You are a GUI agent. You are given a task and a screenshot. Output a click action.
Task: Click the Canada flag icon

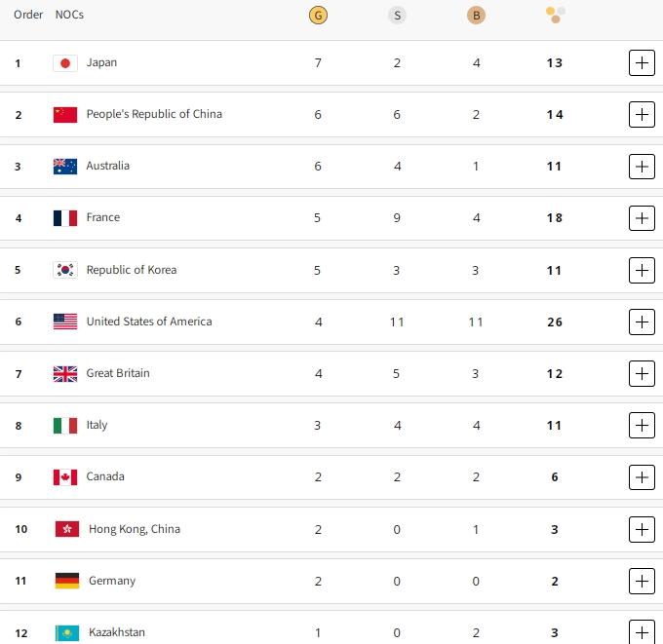[x=65, y=477]
